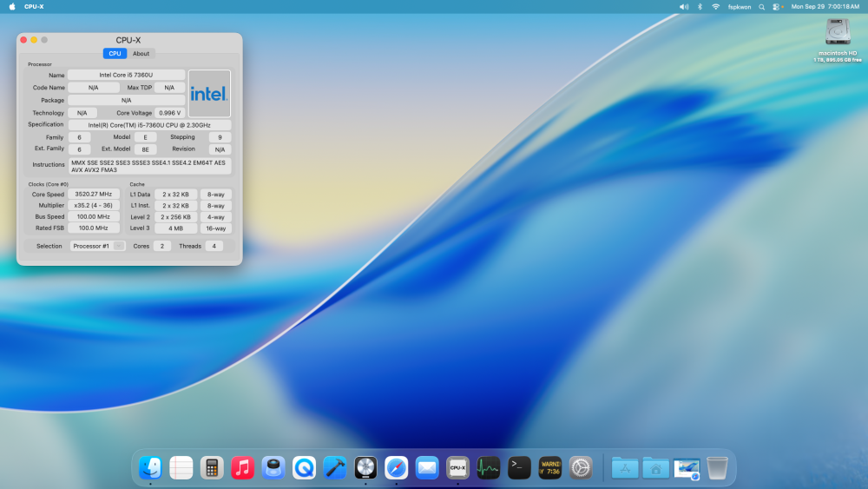Open Control Center in menu bar
868x489 pixels.
(776, 7)
